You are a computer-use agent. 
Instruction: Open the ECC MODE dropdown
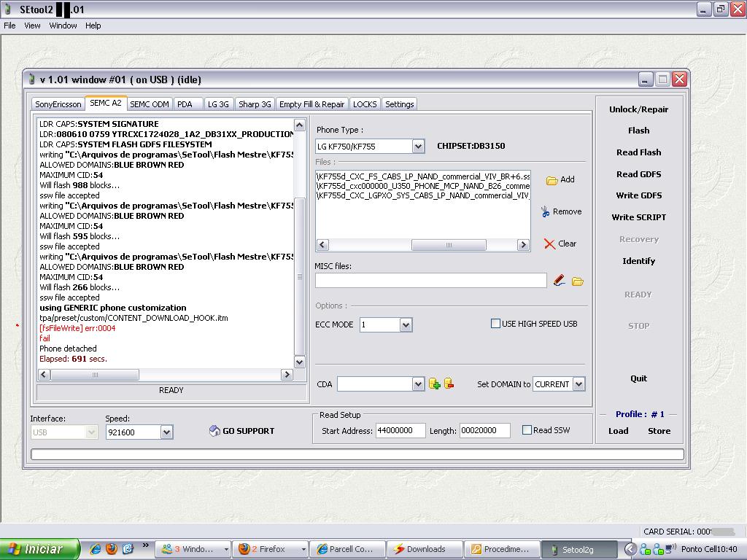tap(406, 324)
